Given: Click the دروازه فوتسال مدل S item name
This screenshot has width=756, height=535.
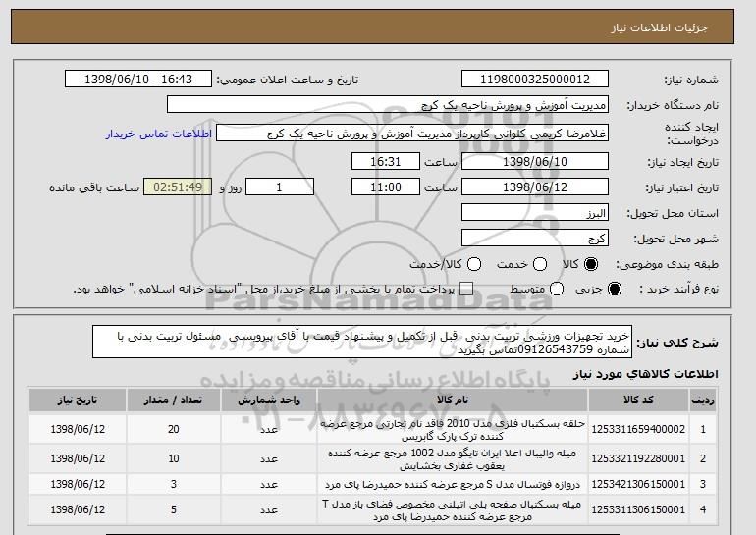Looking at the screenshot, I should [x=453, y=484].
